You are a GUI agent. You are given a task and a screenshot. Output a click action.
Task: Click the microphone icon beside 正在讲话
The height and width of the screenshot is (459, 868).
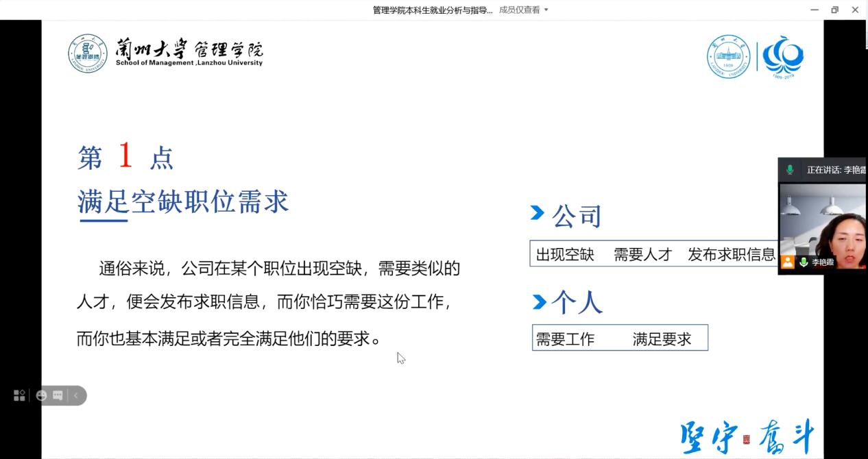click(790, 170)
